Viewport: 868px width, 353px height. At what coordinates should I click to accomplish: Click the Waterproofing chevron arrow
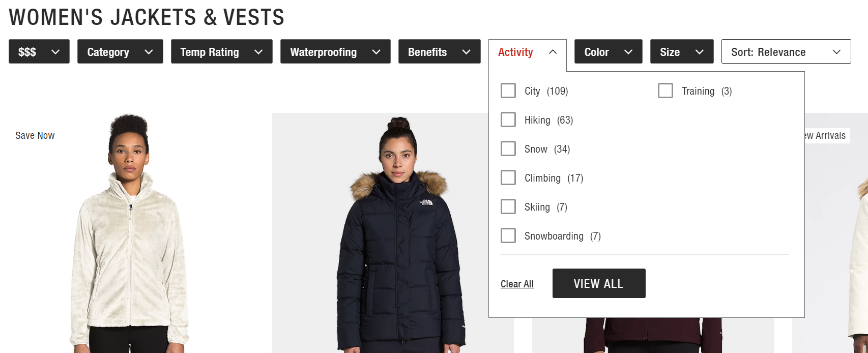[x=376, y=52]
